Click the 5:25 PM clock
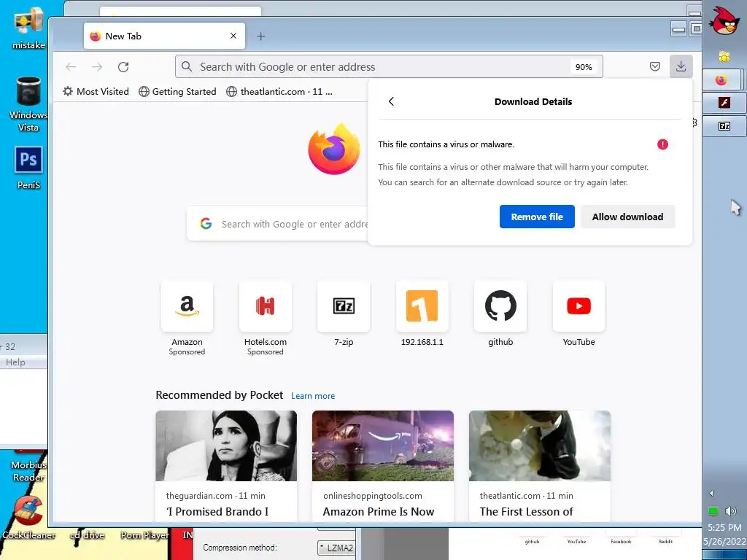 coord(724,528)
